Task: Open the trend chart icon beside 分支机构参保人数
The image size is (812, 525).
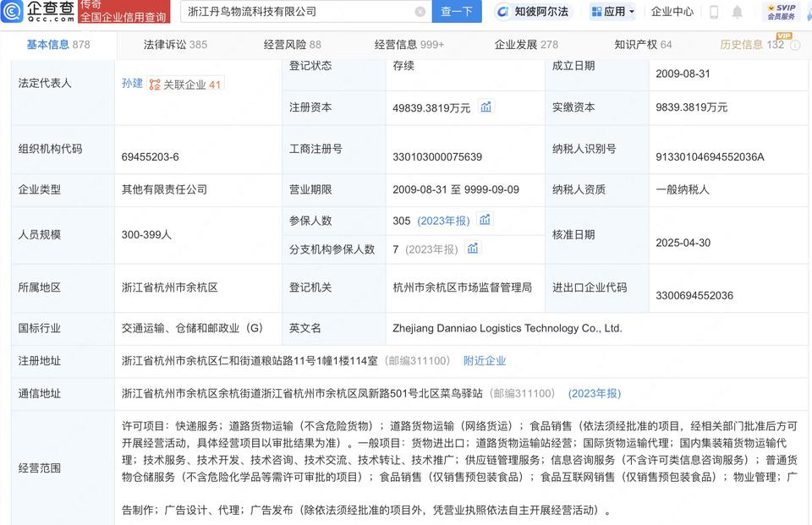Action: click(474, 249)
